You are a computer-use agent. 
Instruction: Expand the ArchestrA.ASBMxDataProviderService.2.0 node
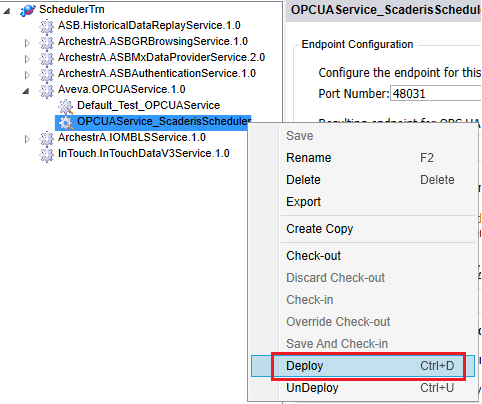[27, 59]
